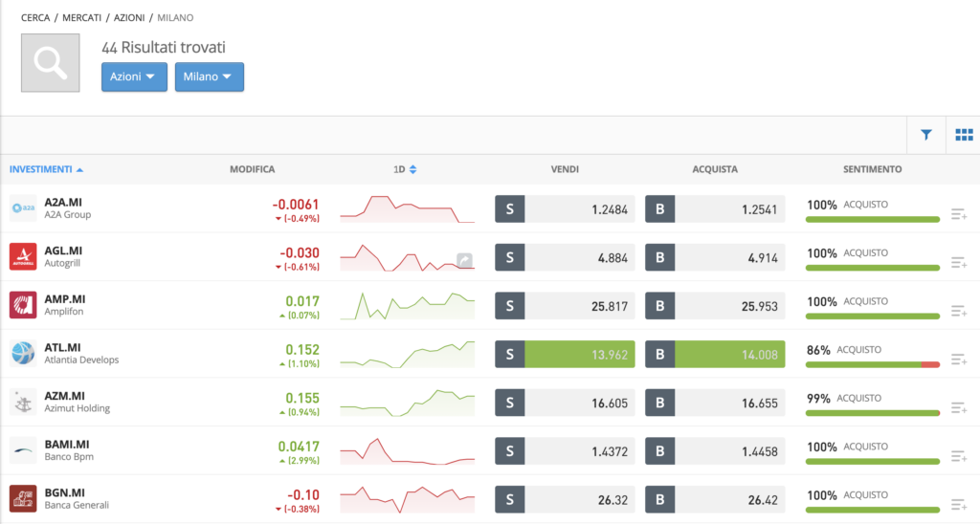Viewport: 980px width, 524px height.
Task: Click the Banco Bpm logo
Action: [x=23, y=450]
